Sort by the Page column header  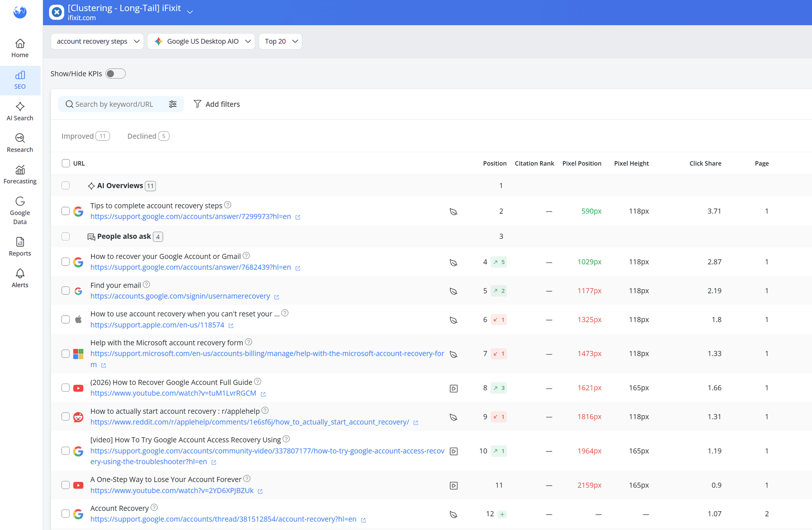[762, 163]
